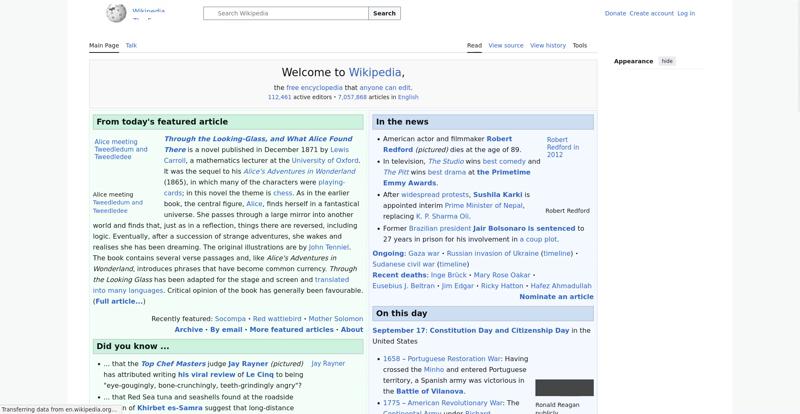Follow the free encyclopedia link
The height and width of the screenshot is (414, 800).
(x=314, y=88)
